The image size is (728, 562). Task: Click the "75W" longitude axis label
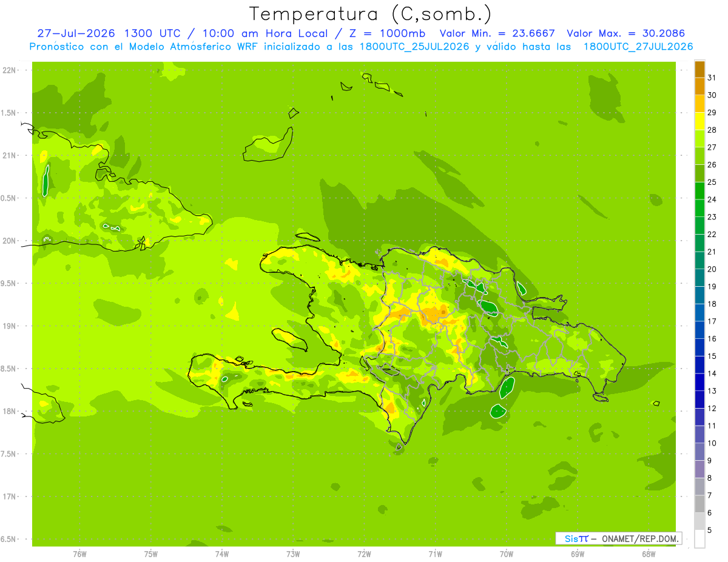151,554
